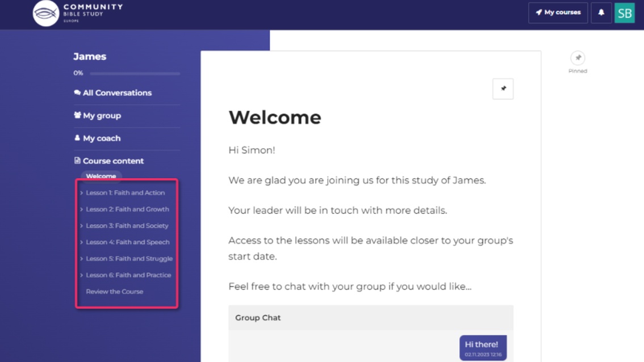Viewport: 644px width, 362px height.
Task: Open My coach in the sidebar
Action: pyautogui.click(x=97, y=138)
